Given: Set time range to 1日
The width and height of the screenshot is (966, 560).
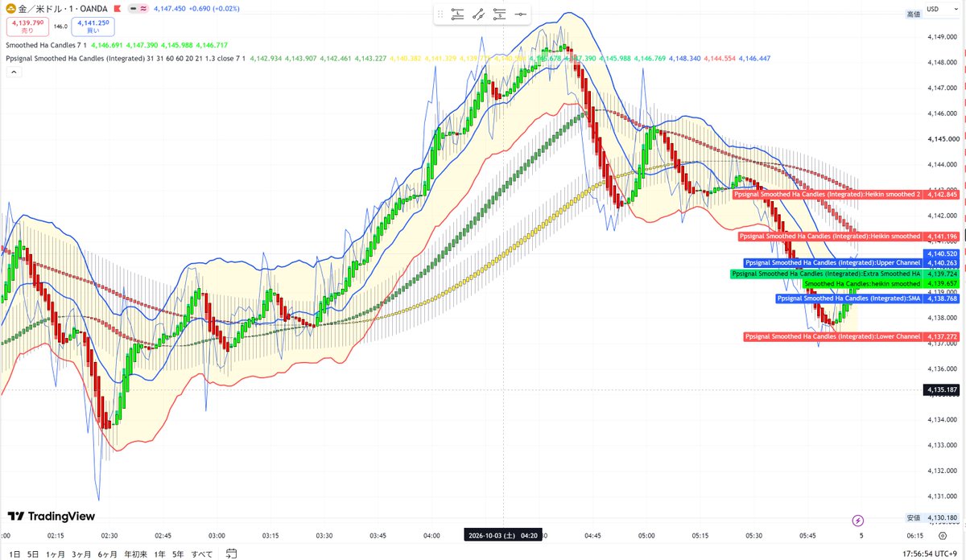Looking at the screenshot, I should [14, 554].
